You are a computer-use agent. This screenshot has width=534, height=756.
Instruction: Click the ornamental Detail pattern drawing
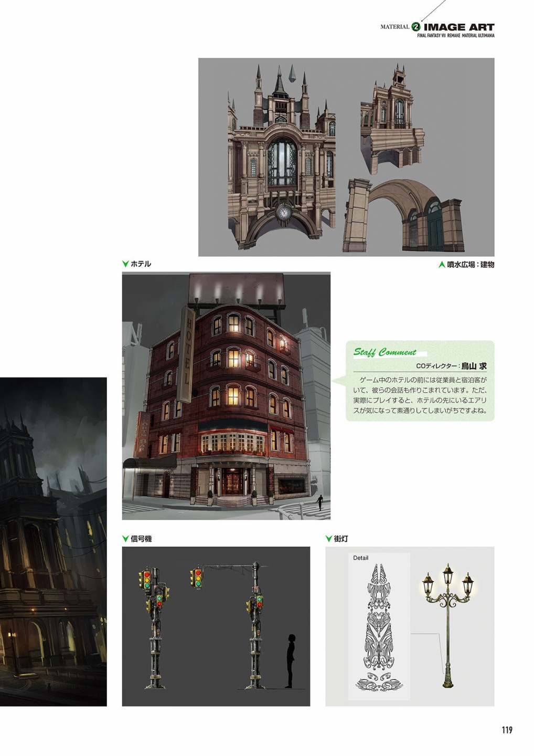(379, 627)
